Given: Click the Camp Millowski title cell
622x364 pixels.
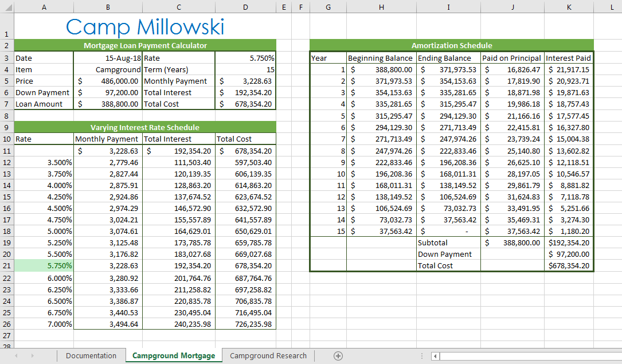Looking at the screenshot, I should (x=145, y=27).
